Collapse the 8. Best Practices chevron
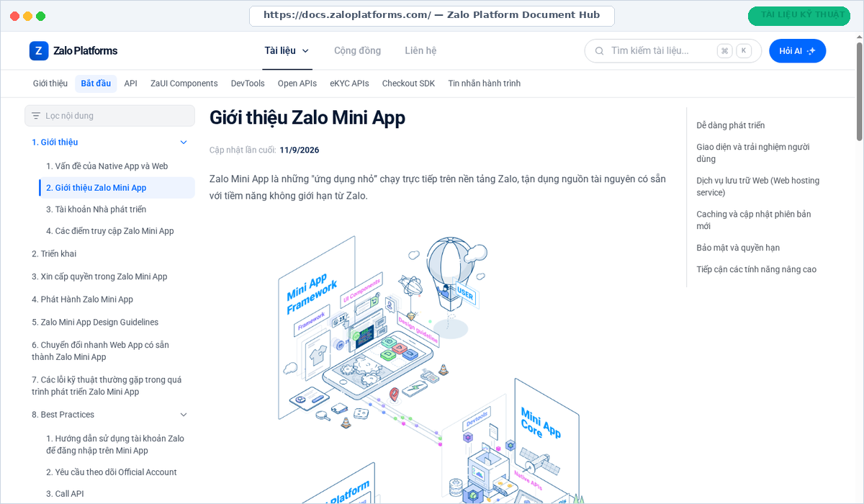Image resolution: width=864 pixels, height=504 pixels. click(x=184, y=415)
